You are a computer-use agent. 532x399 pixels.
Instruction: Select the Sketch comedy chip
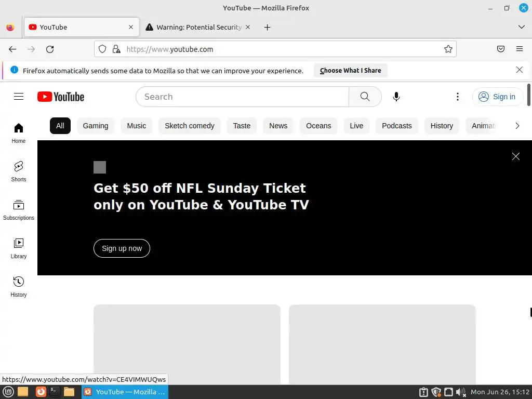point(190,126)
